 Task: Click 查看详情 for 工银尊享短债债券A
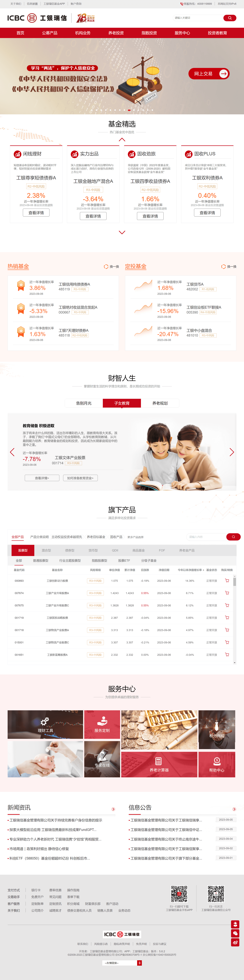[x=36, y=213]
